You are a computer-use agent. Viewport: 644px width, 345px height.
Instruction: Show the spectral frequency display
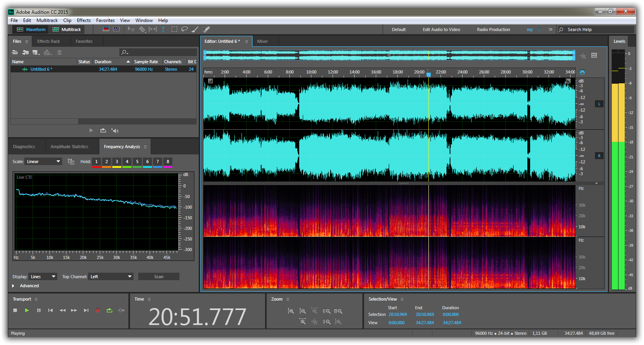click(106, 29)
